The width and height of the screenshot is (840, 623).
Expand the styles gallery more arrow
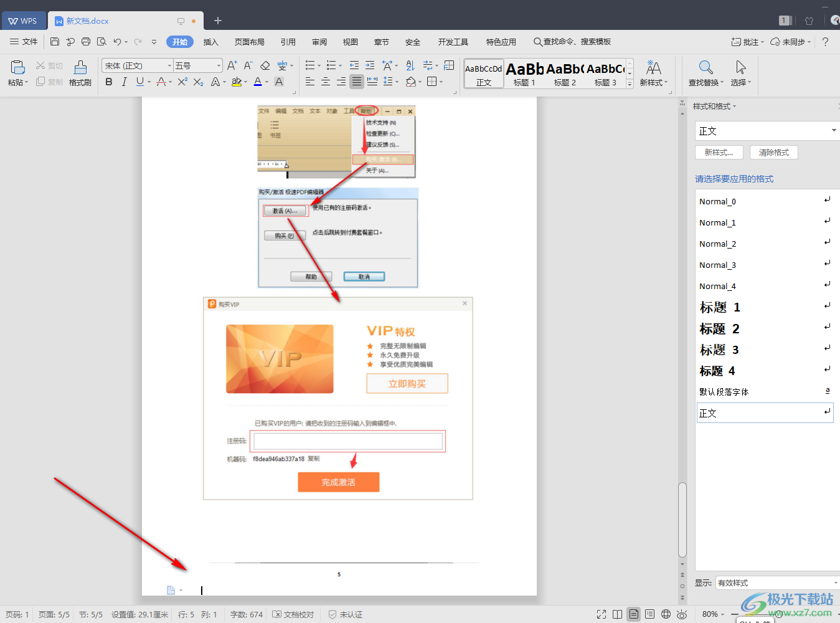(x=630, y=84)
